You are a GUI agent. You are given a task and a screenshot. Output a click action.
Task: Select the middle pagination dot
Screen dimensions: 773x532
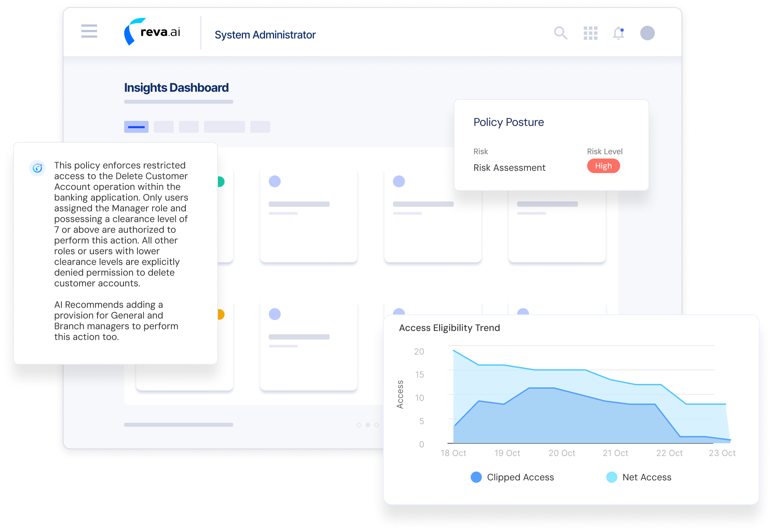tap(368, 425)
